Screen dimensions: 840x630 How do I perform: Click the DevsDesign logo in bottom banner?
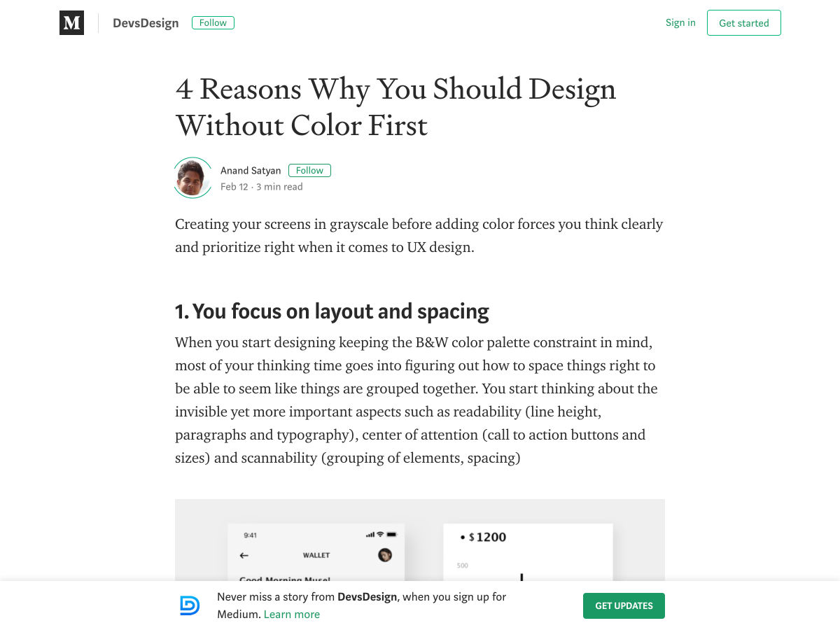pyautogui.click(x=190, y=605)
